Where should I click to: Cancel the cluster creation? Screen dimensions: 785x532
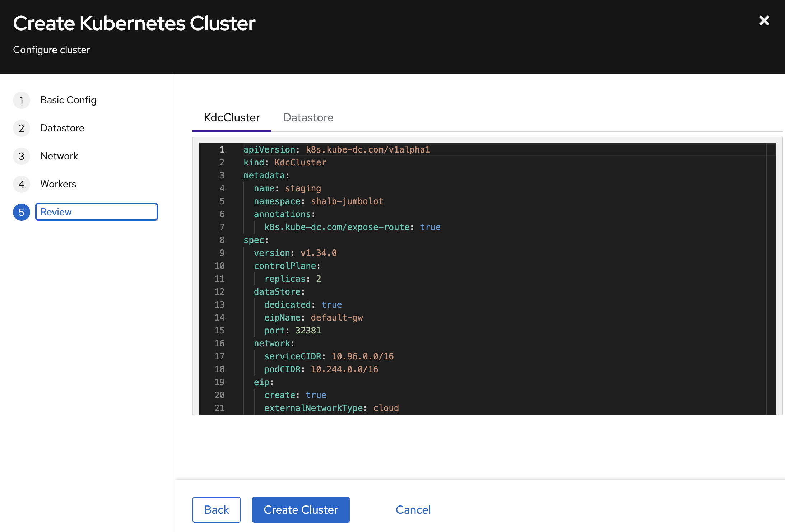click(x=413, y=510)
